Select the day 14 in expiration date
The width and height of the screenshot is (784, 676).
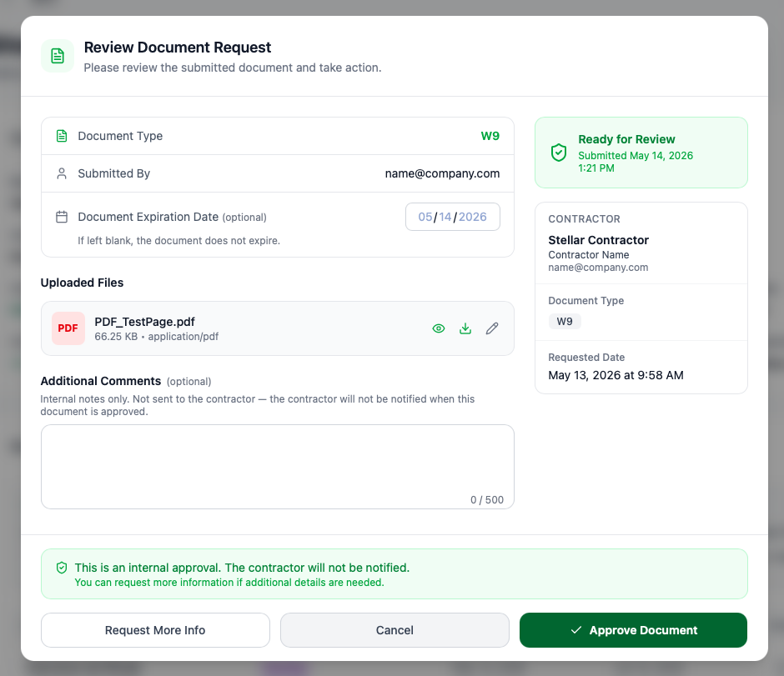pyautogui.click(x=445, y=217)
